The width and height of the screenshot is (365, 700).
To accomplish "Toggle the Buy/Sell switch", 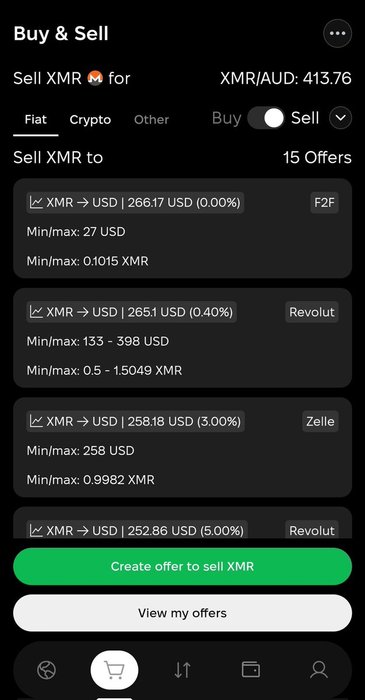I will pyautogui.click(x=266, y=118).
